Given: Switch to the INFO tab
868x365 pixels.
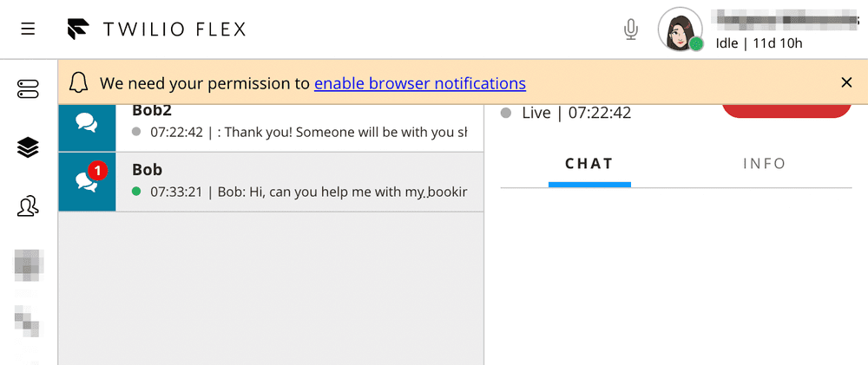Looking at the screenshot, I should [x=764, y=164].
